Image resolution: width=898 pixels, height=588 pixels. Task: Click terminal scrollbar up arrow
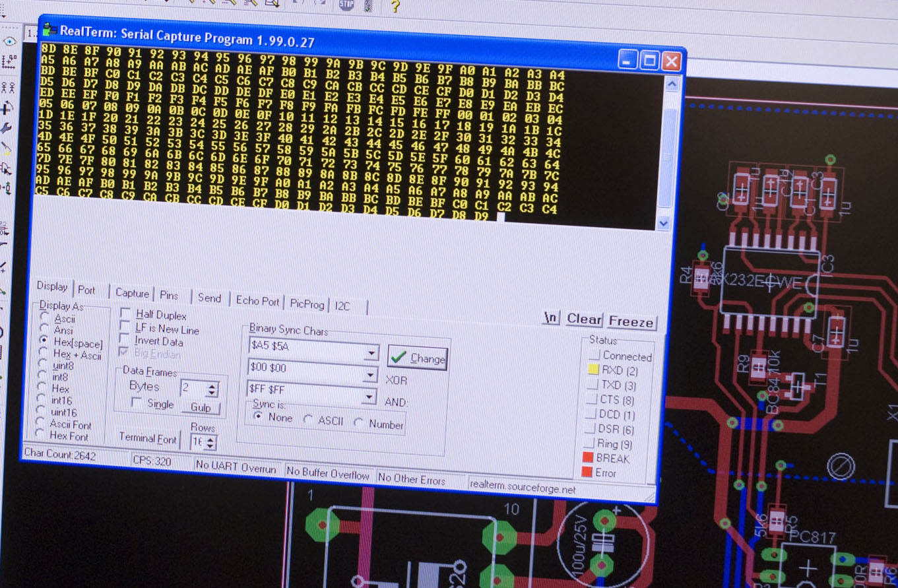[671, 84]
